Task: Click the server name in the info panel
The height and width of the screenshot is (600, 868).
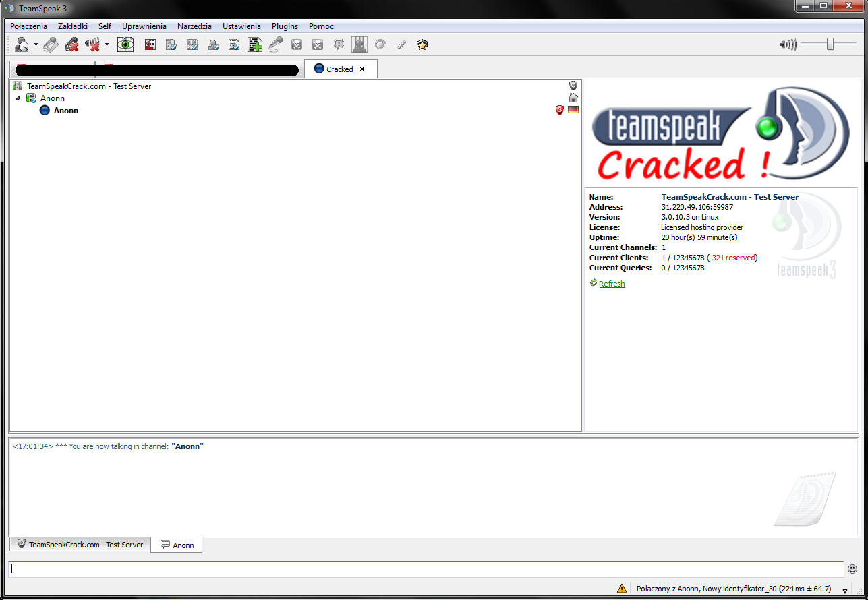Action: point(730,197)
